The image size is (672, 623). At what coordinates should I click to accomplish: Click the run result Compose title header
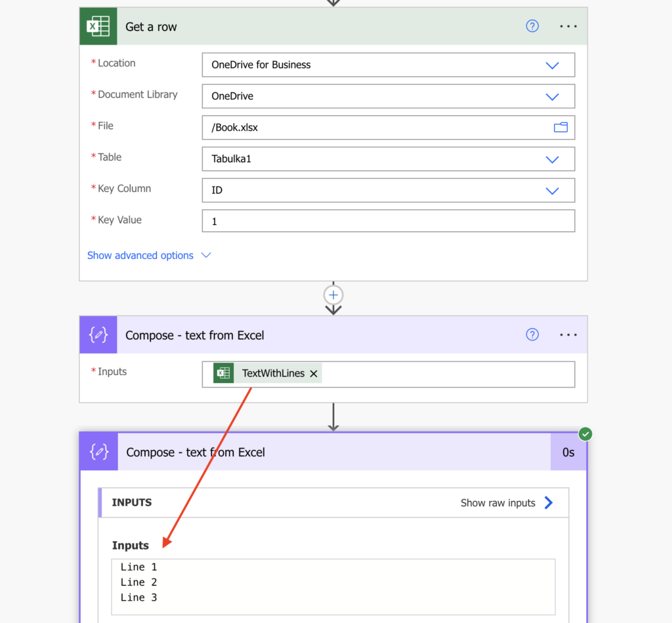coord(196,452)
